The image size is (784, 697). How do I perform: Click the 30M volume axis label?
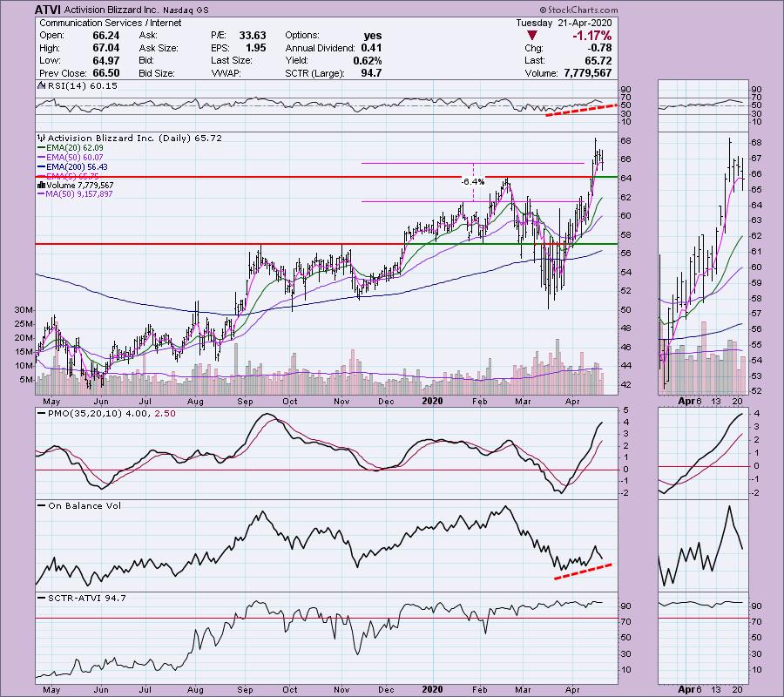coord(24,310)
